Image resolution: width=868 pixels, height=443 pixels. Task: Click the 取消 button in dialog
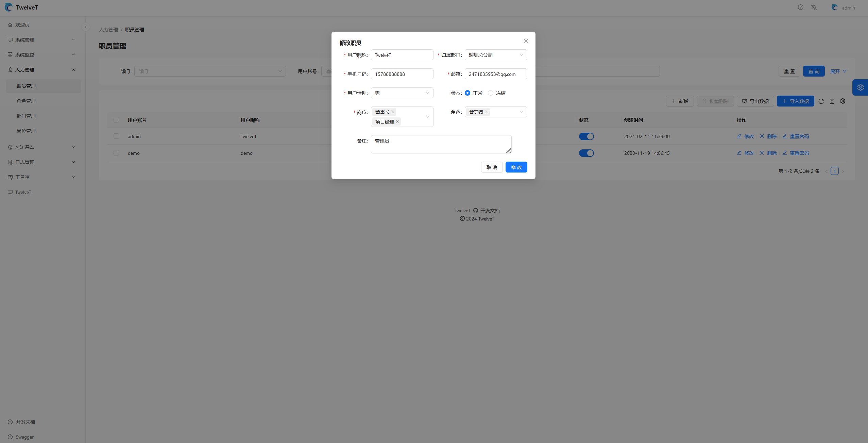[492, 167]
